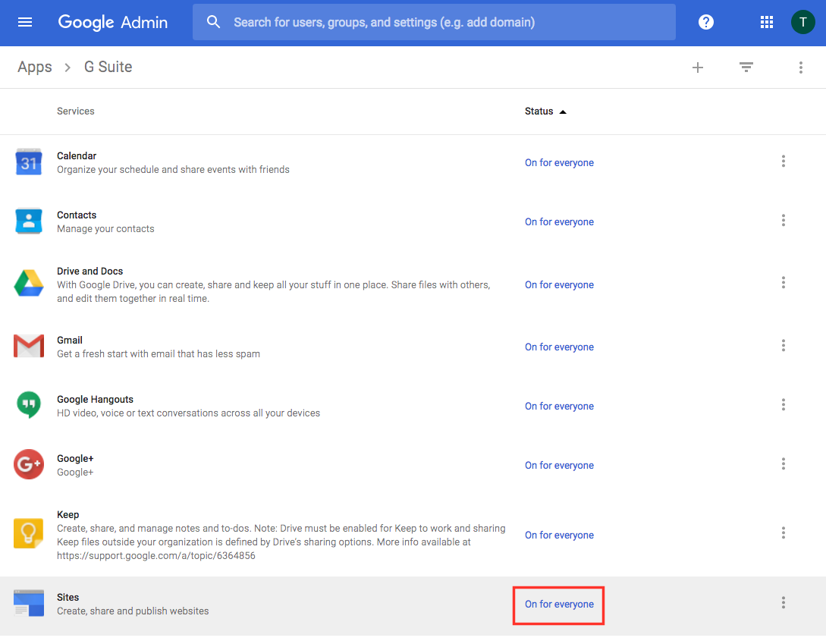Click the Sites service icon
The height and width of the screenshot is (644, 826).
[x=29, y=604]
